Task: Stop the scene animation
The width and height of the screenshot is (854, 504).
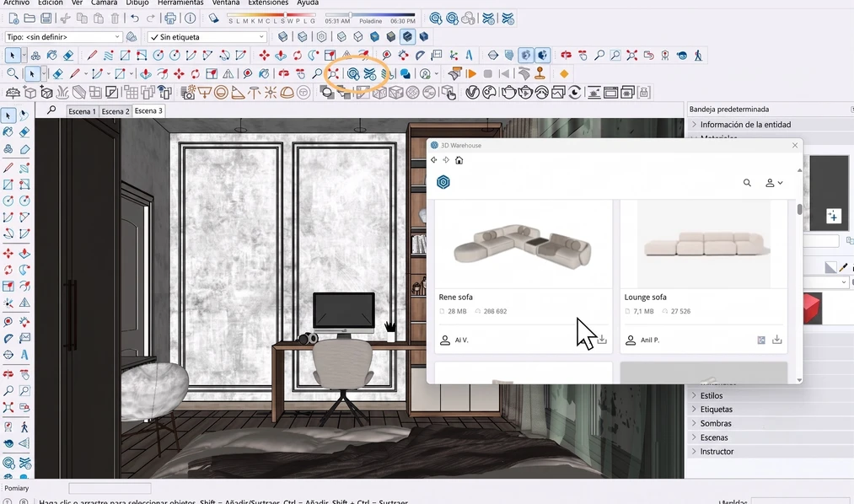Action: click(x=488, y=73)
